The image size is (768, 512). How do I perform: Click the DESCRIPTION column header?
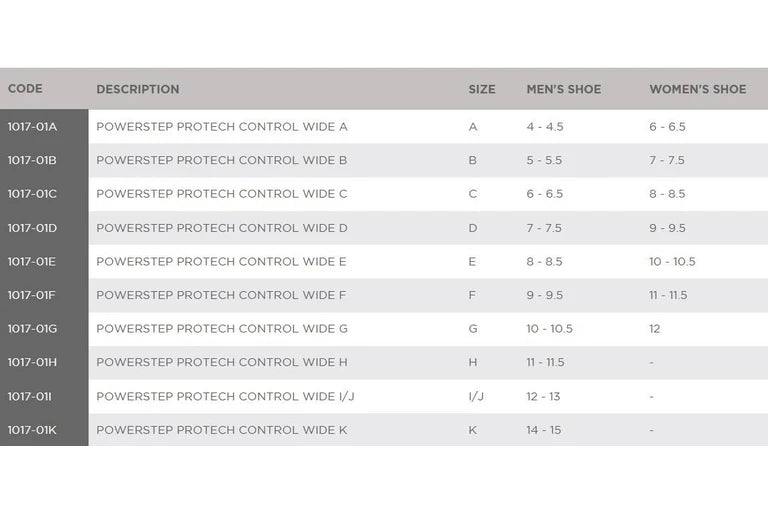[138, 89]
